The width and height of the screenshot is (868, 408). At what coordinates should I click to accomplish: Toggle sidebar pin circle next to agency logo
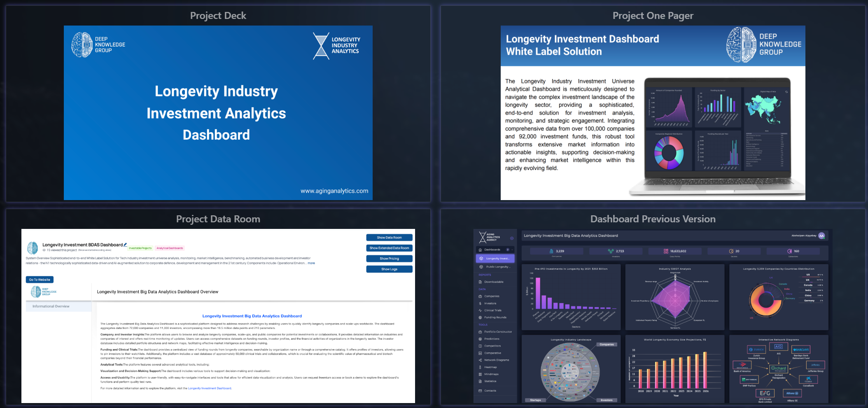(x=512, y=238)
